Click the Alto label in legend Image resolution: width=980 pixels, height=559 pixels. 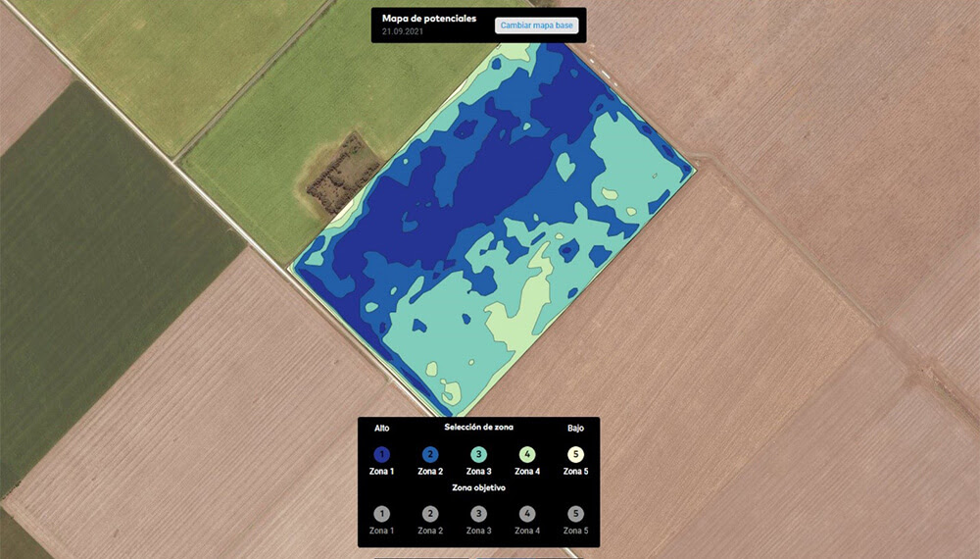382,429
